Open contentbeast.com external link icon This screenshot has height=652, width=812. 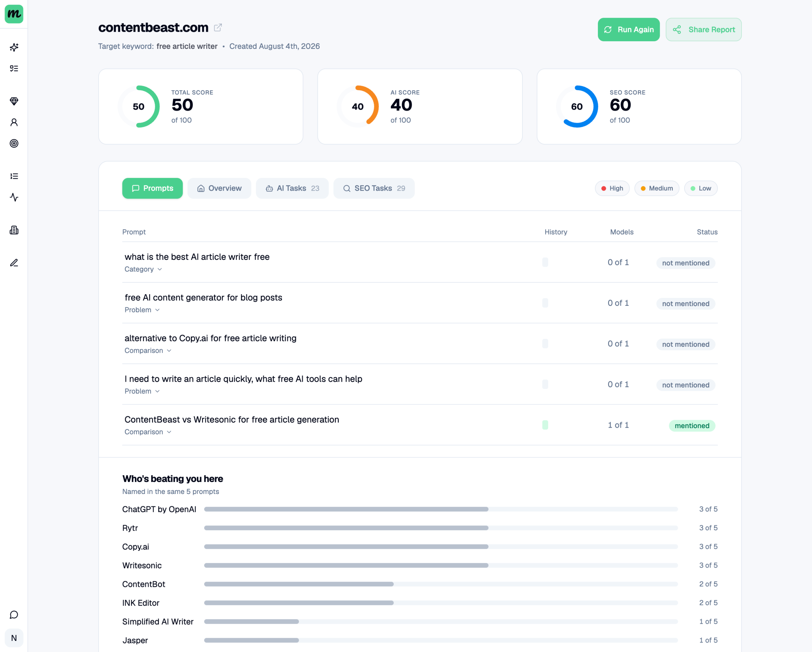[x=218, y=28]
